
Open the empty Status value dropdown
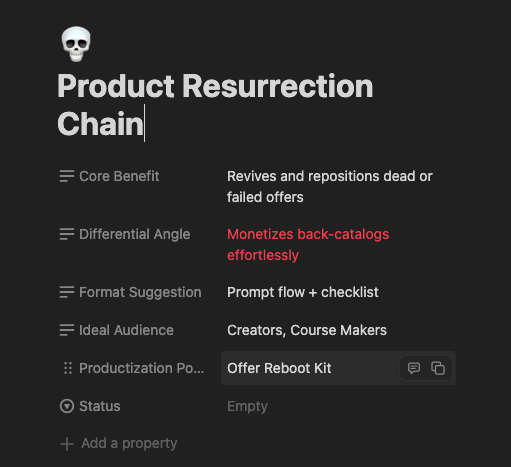[x=338, y=406]
